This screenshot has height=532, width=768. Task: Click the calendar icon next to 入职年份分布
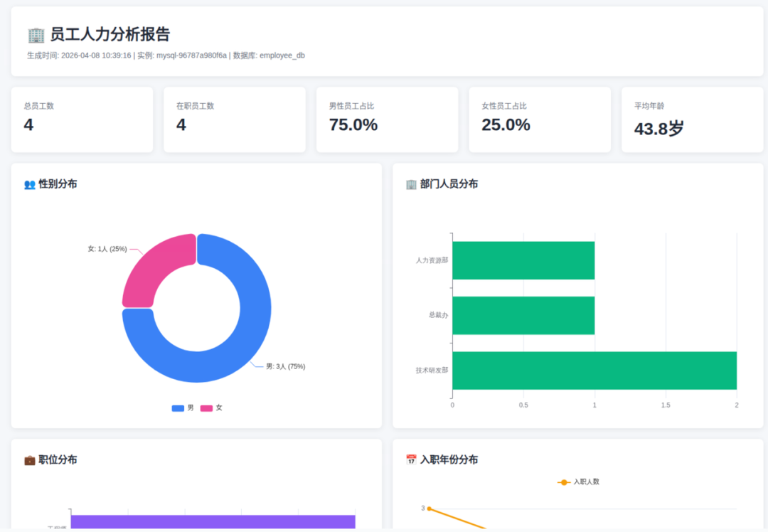pyautogui.click(x=412, y=459)
